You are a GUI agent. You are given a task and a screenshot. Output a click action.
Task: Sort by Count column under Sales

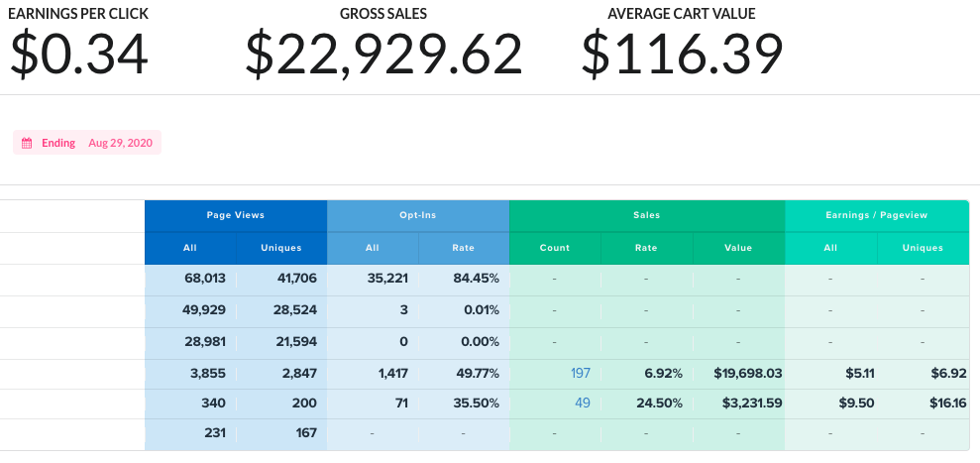pyautogui.click(x=554, y=248)
